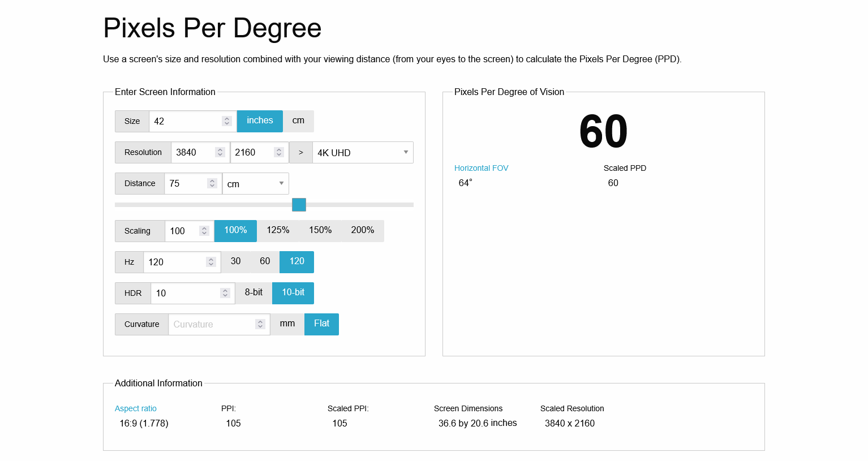This screenshot has height=461, width=868.
Task: Click the 60 value under Scaled PPD
Action: coord(613,183)
